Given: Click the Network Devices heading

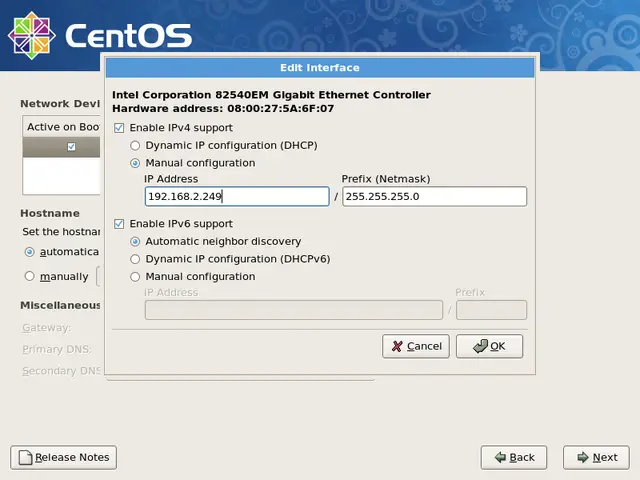Looking at the screenshot, I should pos(60,104).
